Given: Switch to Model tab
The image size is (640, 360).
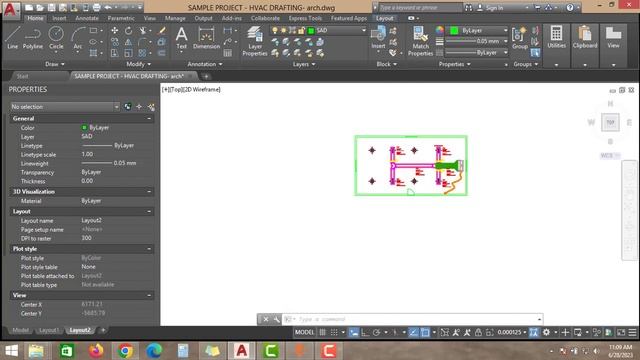Looking at the screenshot, I should [20, 330].
